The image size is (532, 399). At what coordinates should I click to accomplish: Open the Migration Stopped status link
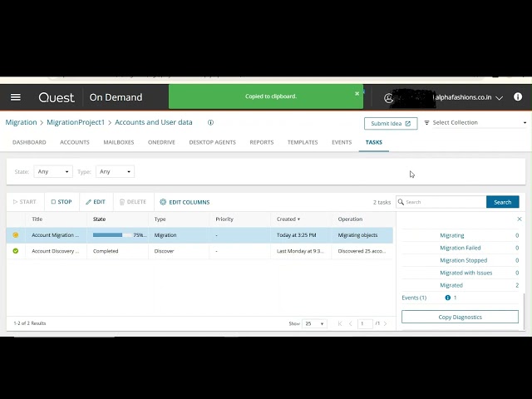coord(464,260)
